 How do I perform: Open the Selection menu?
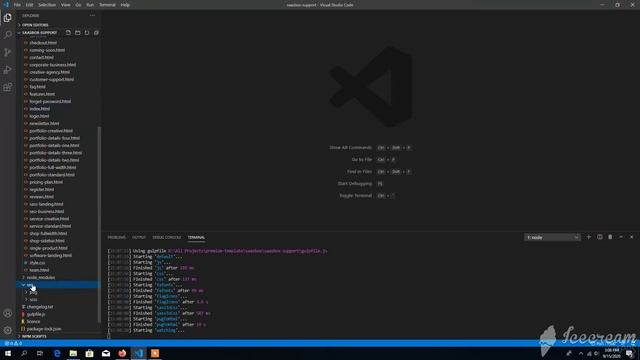(47, 5)
